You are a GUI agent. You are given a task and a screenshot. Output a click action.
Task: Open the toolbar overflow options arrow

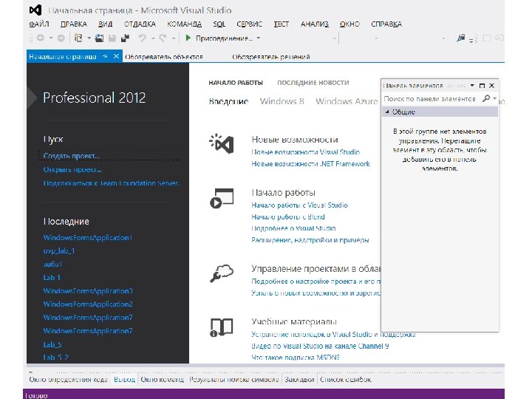471,41
